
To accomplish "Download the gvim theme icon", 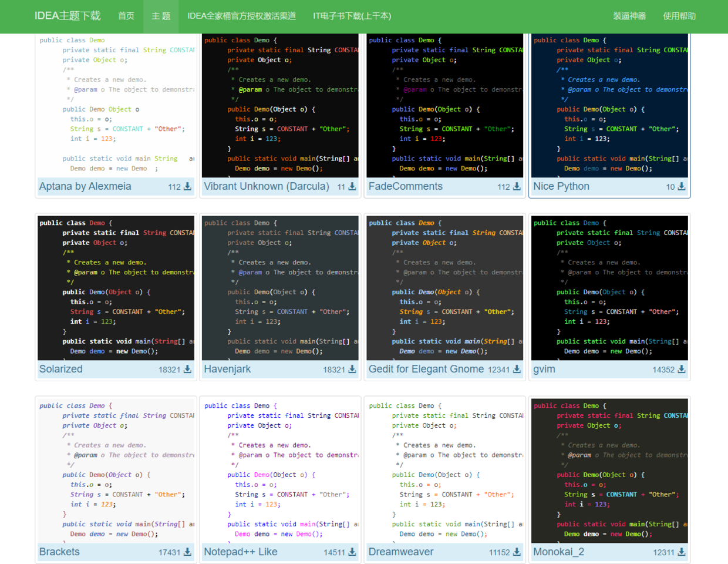I will (x=682, y=370).
